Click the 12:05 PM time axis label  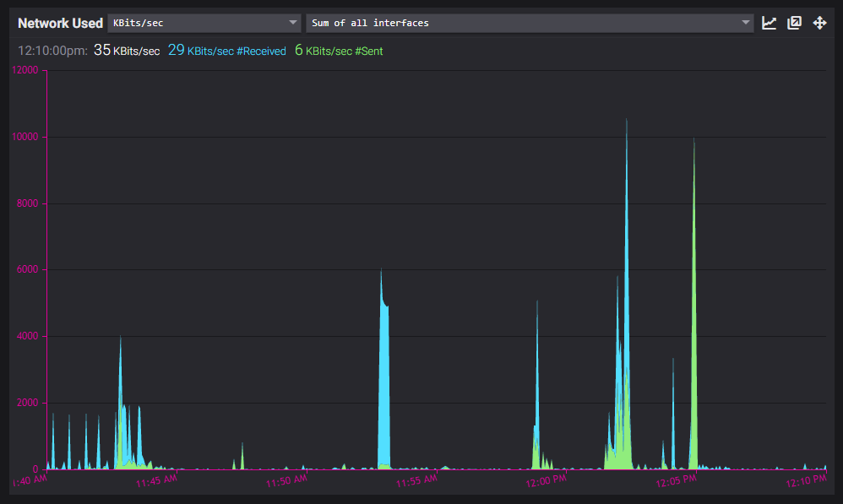pyautogui.click(x=677, y=480)
